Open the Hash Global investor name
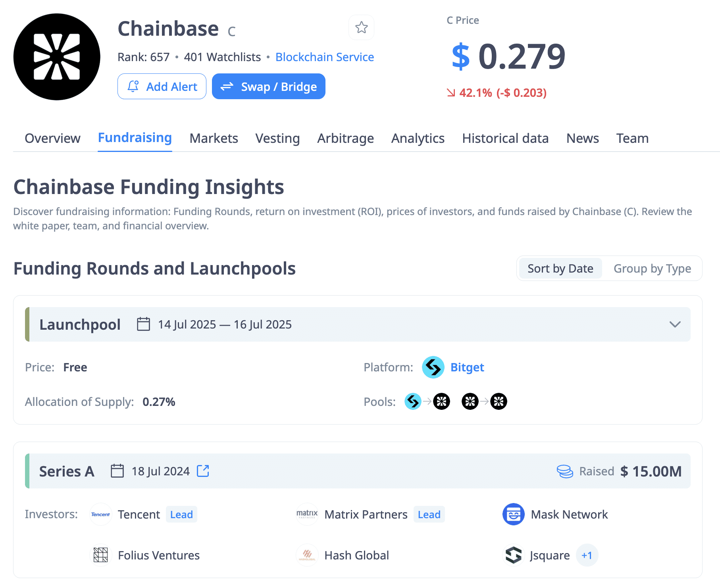Screen dimensions: 720x588 click(356, 555)
